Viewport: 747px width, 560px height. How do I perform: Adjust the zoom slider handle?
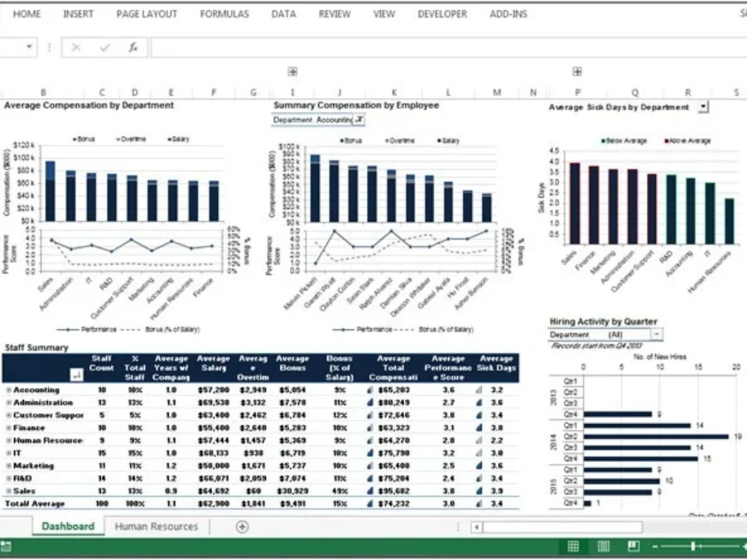pos(693,547)
